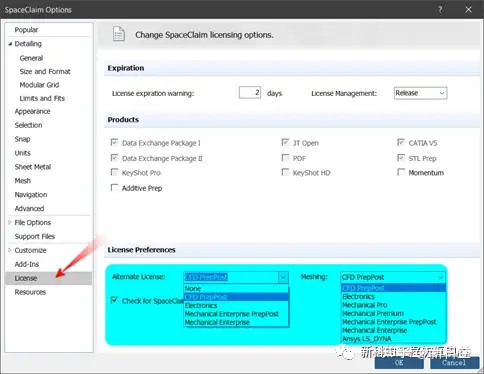Confirm with the OK button
484x374 pixels.
pyautogui.click(x=399, y=363)
